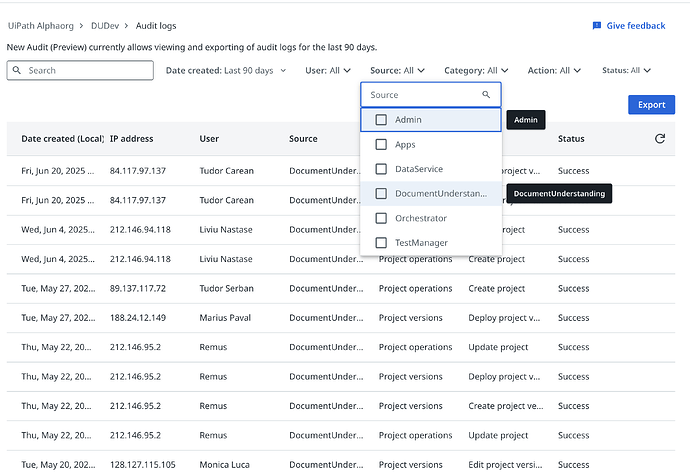
Task: Click the Edit project versi... action cell
Action: [x=505, y=465]
